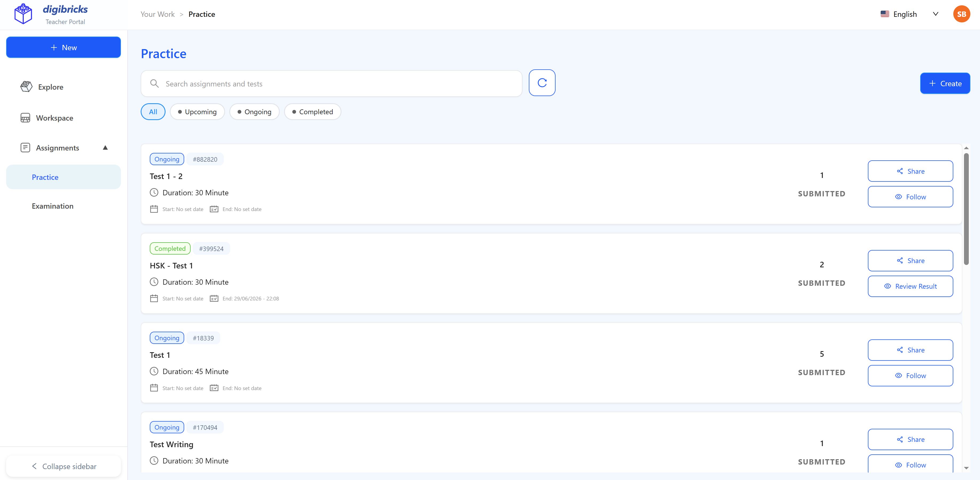Click the scrollbar down arrow
This screenshot has width=980, height=480.
click(x=966, y=468)
